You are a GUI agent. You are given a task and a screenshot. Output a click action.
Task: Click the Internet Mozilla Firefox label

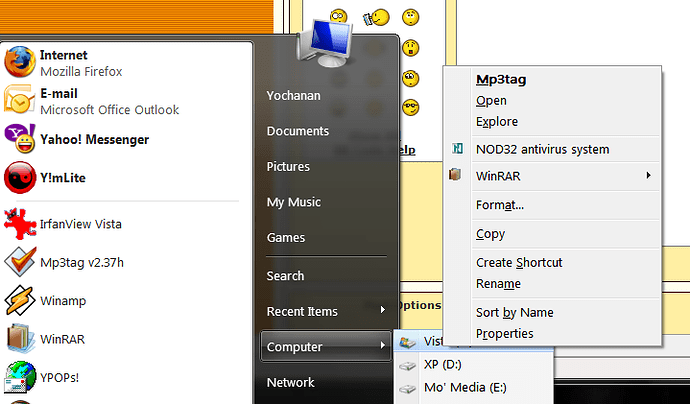[81, 63]
